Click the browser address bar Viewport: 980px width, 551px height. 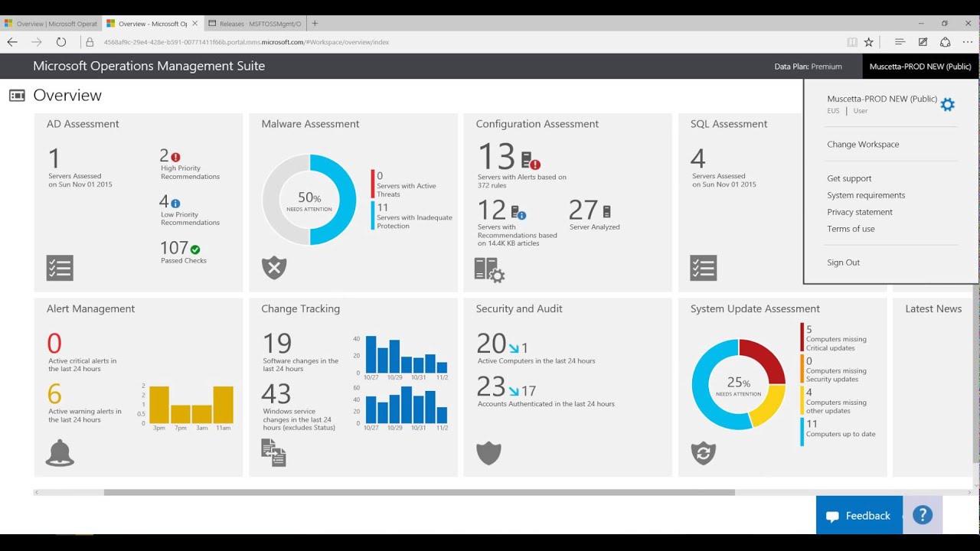coord(459,42)
